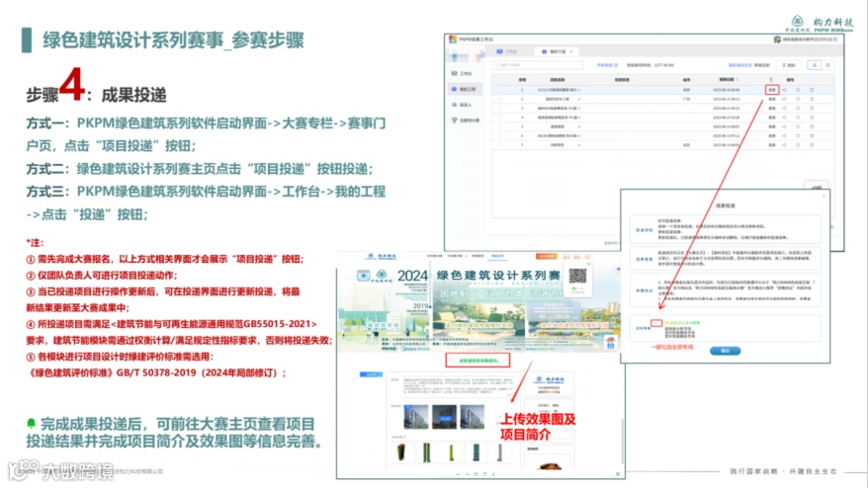Tick the checkbox for project row 7
Image resolution: width=868 pixels, height=488 pixels.
pos(500,145)
